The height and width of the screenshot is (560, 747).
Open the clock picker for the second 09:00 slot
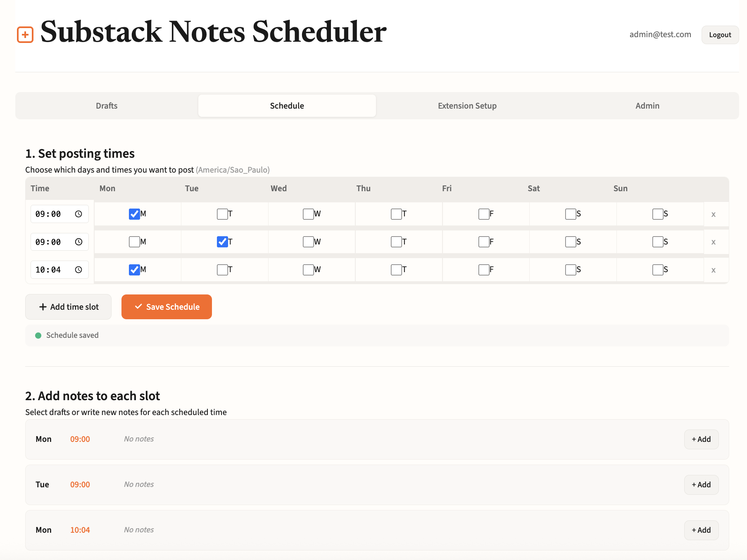click(79, 242)
